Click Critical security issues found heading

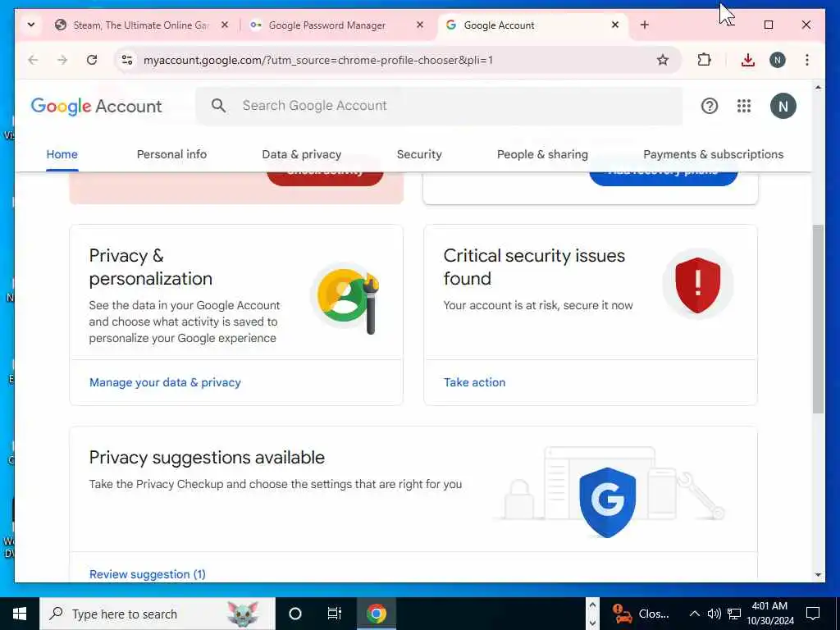coord(533,267)
